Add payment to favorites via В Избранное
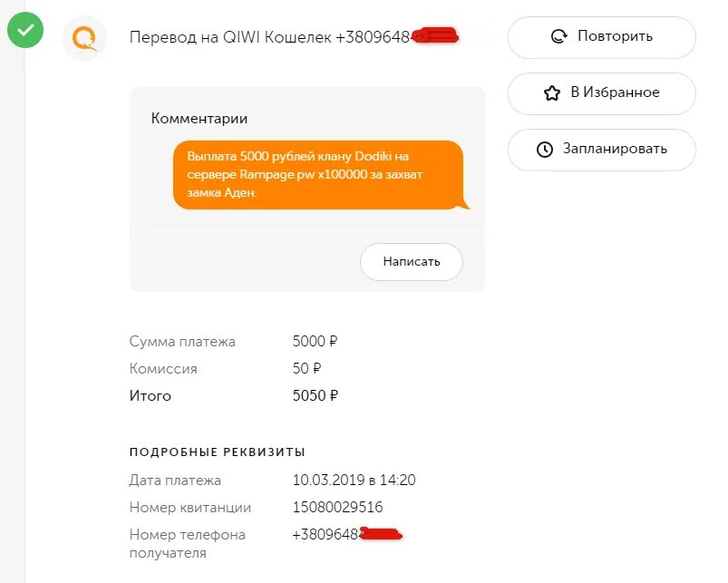The height and width of the screenshot is (583, 728). 602,93
